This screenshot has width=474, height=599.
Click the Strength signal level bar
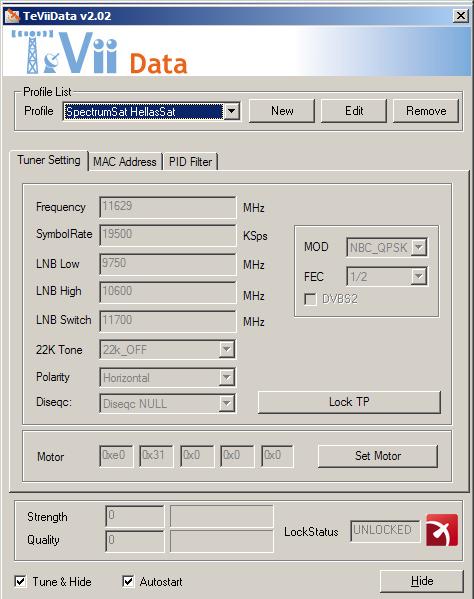tap(222, 516)
